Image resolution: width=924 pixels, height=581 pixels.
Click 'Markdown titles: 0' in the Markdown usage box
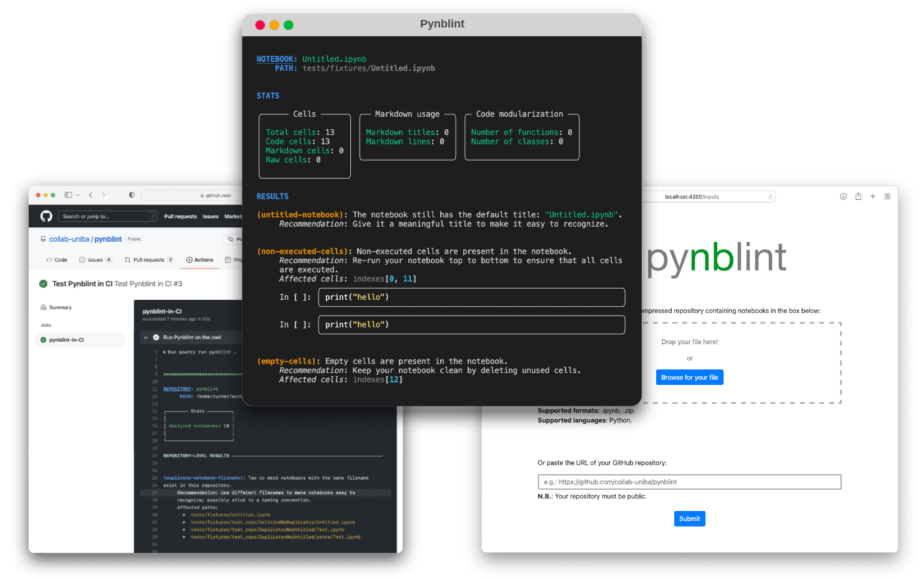(407, 132)
